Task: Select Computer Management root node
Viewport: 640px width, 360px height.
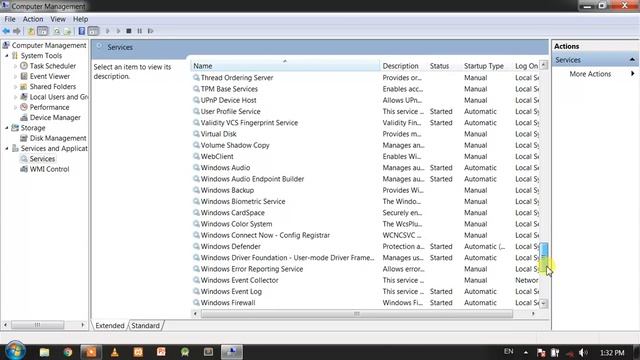Action: click(x=49, y=45)
